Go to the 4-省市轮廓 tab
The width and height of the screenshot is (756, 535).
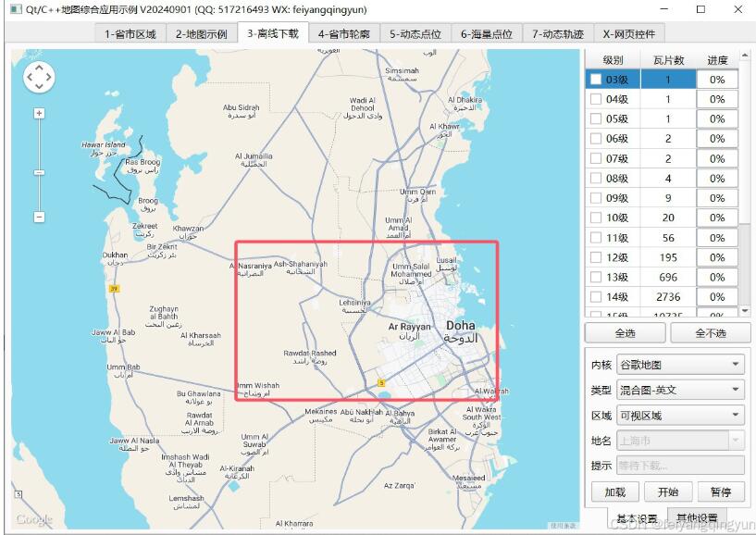click(344, 33)
